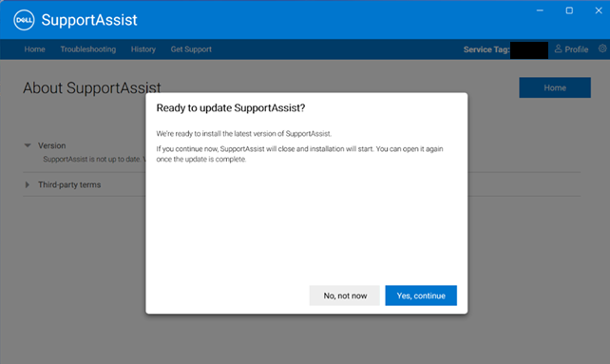The height and width of the screenshot is (364, 610).
Task: Click the Dell logo in header
Action: [x=24, y=20]
